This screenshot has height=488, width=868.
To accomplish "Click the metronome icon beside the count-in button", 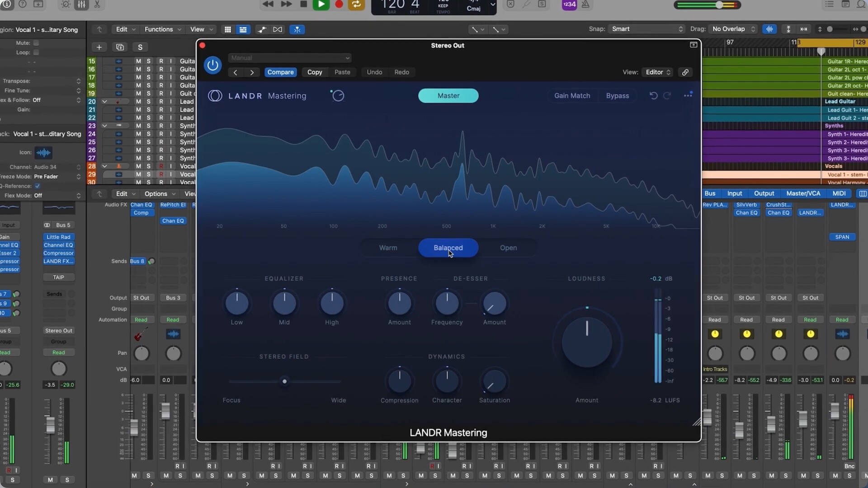I will click(585, 5).
